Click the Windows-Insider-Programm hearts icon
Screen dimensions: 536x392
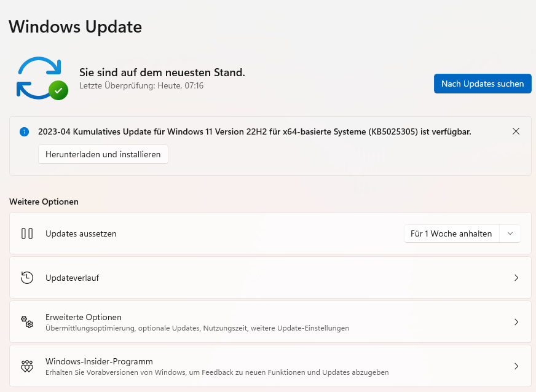27,366
